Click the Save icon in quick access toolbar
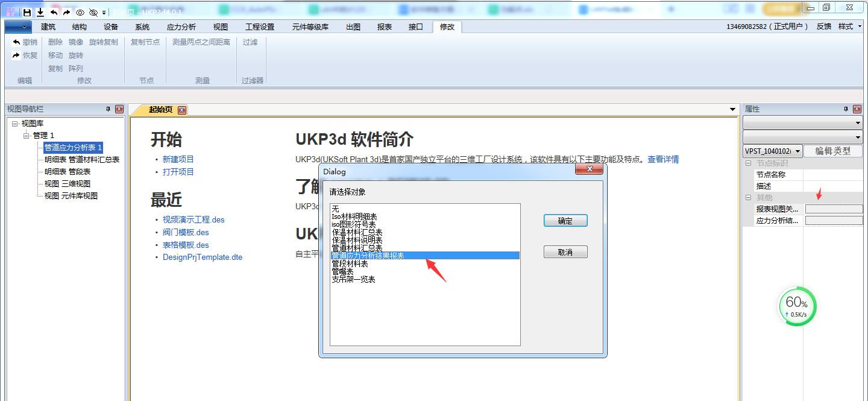868x401 pixels. click(27, 12)
